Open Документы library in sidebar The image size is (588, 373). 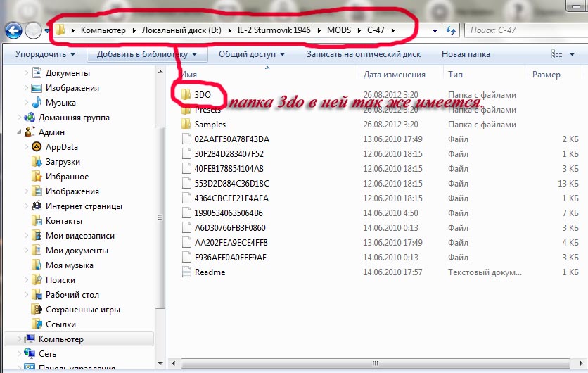pos(68,73)
